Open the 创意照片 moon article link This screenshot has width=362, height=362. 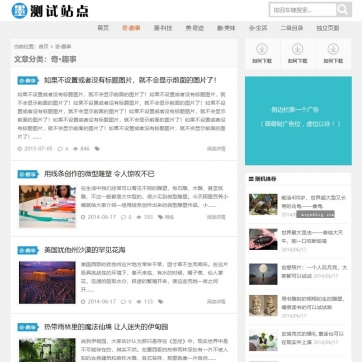point(314,271)
